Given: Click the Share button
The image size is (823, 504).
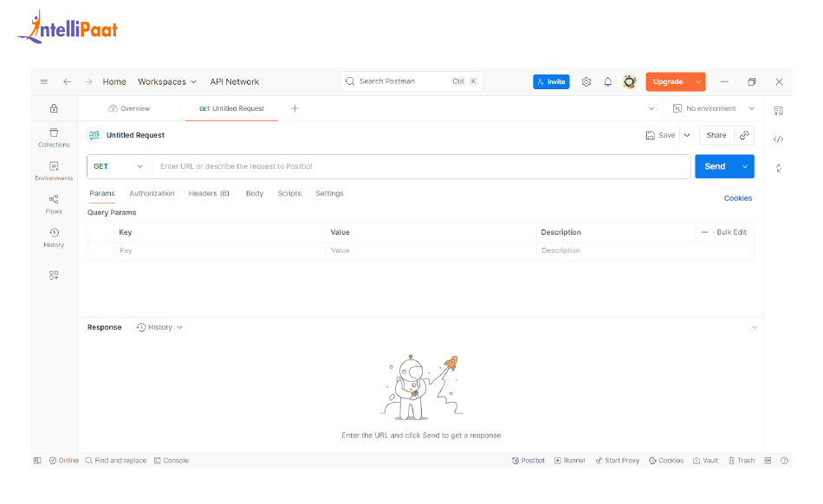Looking at the screenshot, I should coord(716,135).
